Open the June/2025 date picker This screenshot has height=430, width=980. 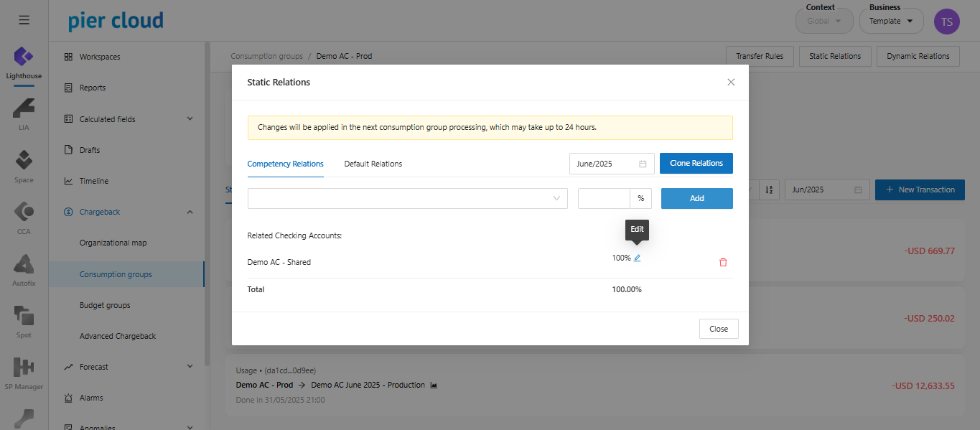pyautogui.click(x=611, y=164)
